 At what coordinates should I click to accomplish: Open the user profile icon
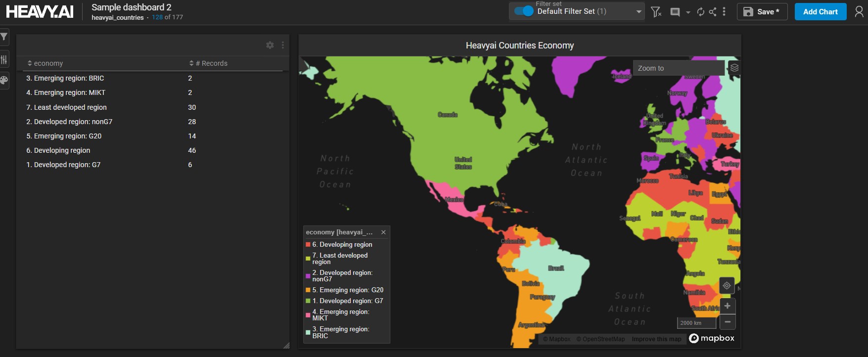point(859,12)
